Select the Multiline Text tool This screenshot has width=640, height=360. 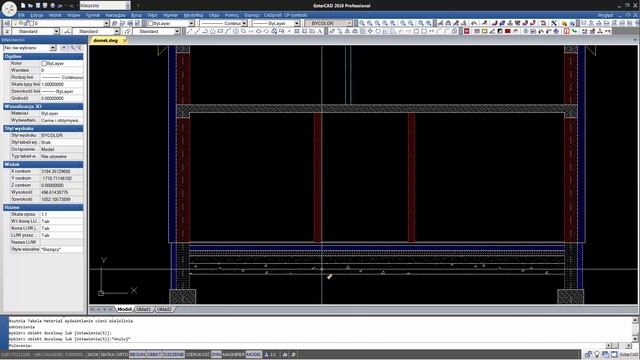320,31
